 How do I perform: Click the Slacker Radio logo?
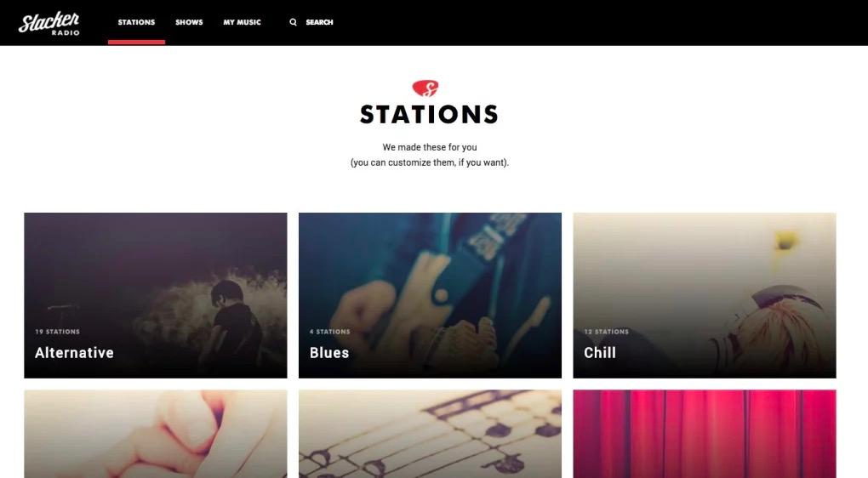click(49, 23)
